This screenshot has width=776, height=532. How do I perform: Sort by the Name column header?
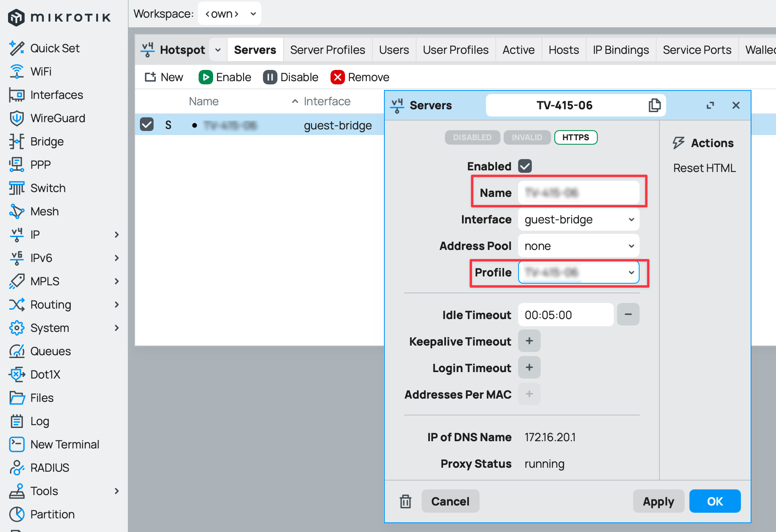204,101
